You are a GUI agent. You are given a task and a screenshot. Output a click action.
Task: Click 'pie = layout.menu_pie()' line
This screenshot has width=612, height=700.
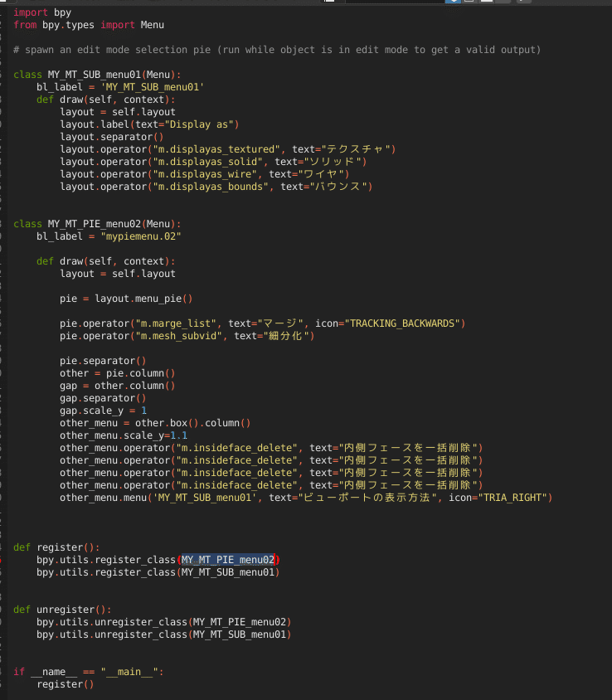pyautogui.click(x=126, y=299)
